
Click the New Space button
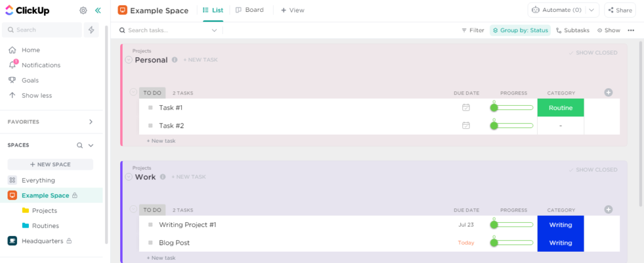[x=50, y=164]
